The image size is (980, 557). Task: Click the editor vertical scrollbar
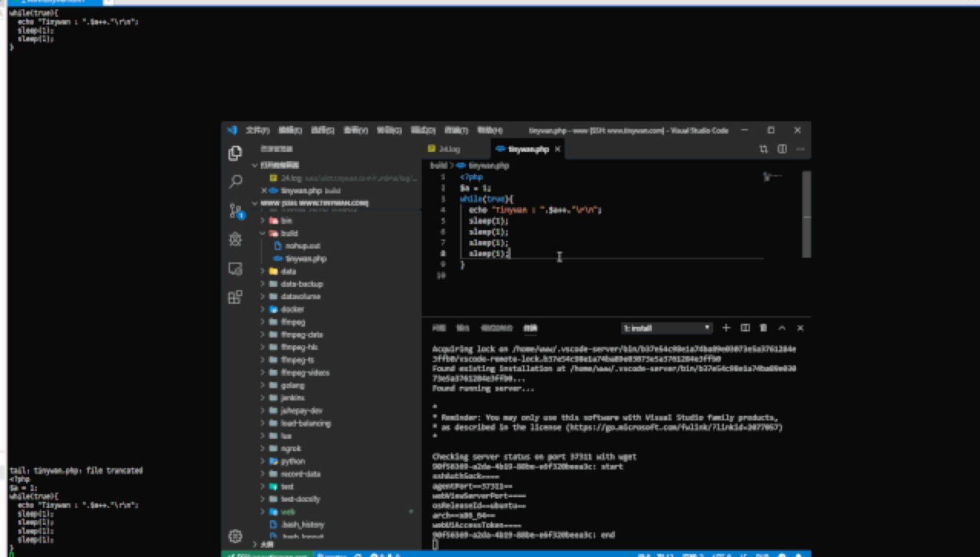(x=806, y=214)
